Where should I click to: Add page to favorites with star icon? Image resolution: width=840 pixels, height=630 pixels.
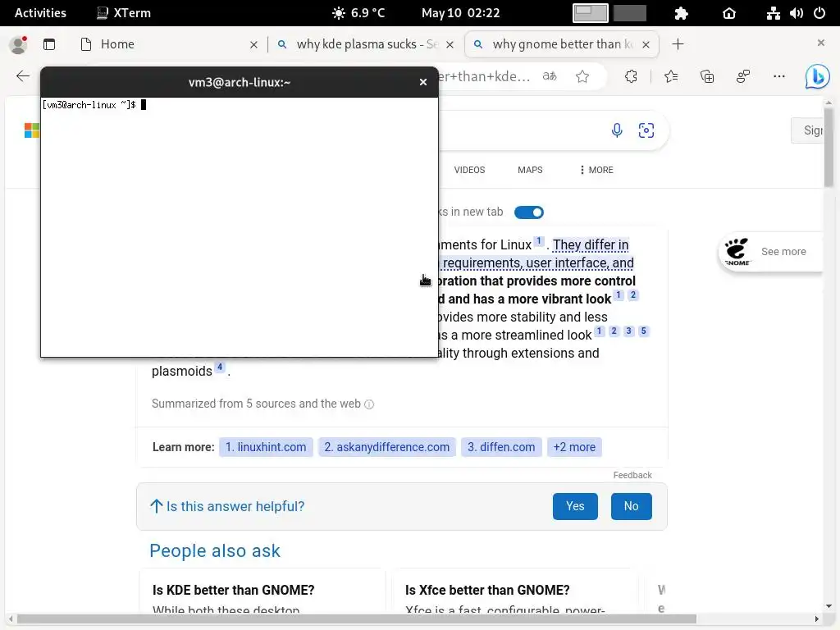[582, 76]
